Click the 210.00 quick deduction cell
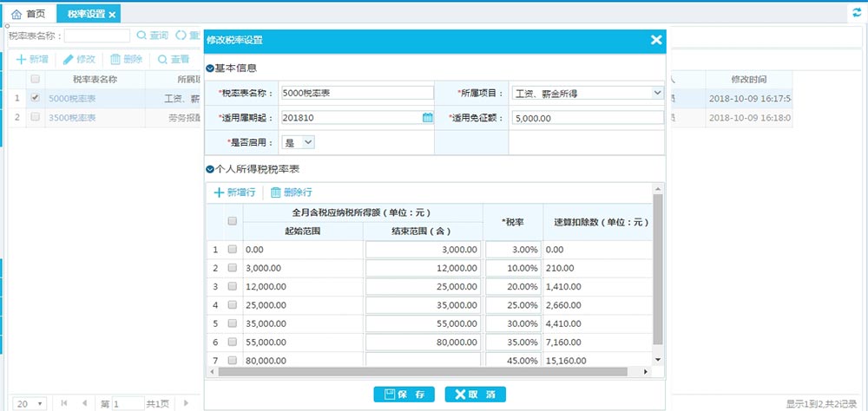Screen dimensions: 868x411 597,268
